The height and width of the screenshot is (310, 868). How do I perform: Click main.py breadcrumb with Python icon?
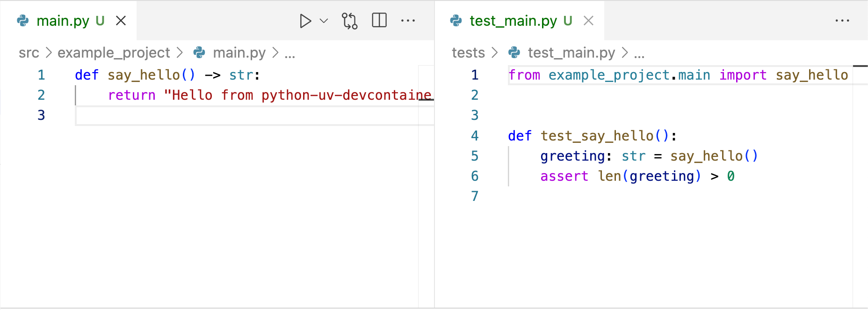(x=239, y=53)
